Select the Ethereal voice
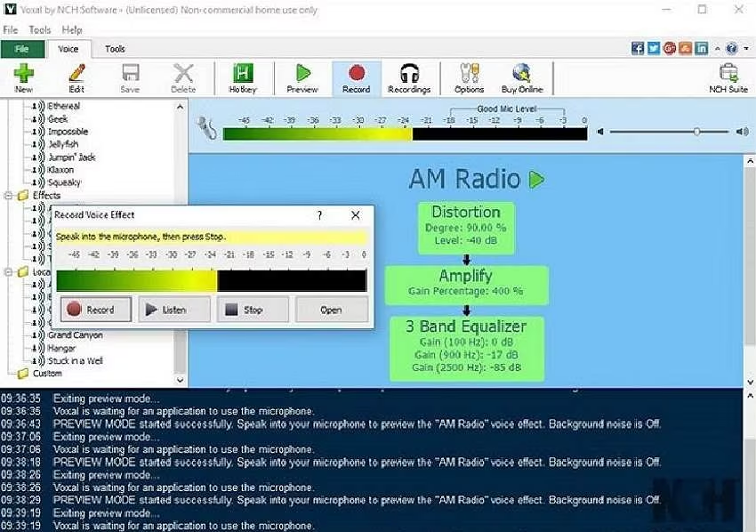Screen dimensions: 756x532 tap(64, 106)
